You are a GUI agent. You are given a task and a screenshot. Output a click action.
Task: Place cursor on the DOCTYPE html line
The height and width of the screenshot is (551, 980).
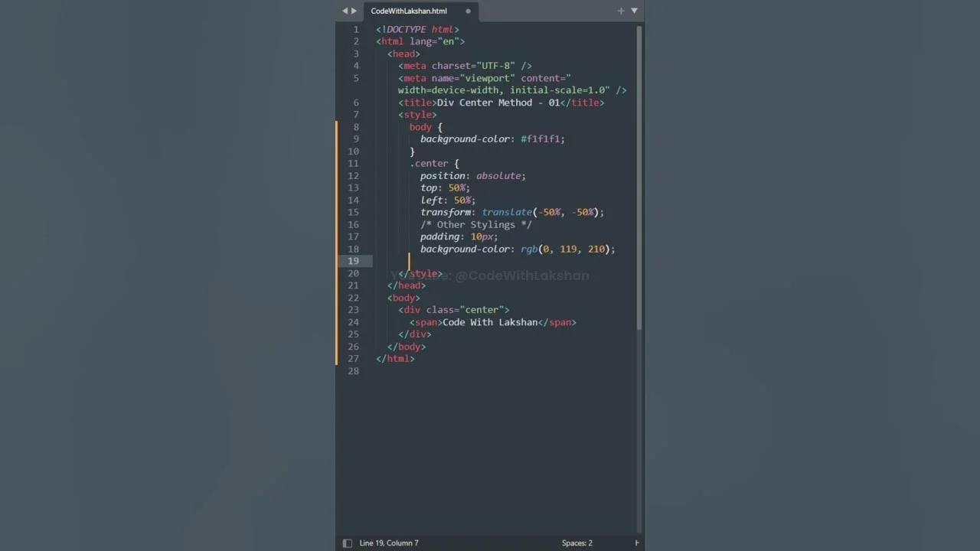point(417,29)
